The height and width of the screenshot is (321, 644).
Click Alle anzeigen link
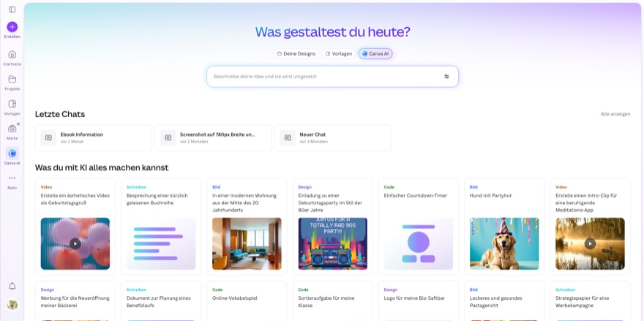click(x=615, y=114)
